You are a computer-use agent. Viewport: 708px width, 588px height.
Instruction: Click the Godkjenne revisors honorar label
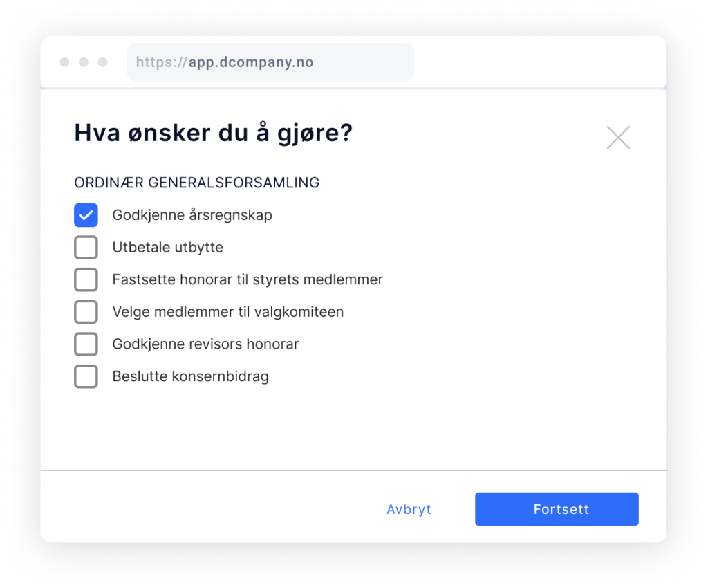point(205,344)
